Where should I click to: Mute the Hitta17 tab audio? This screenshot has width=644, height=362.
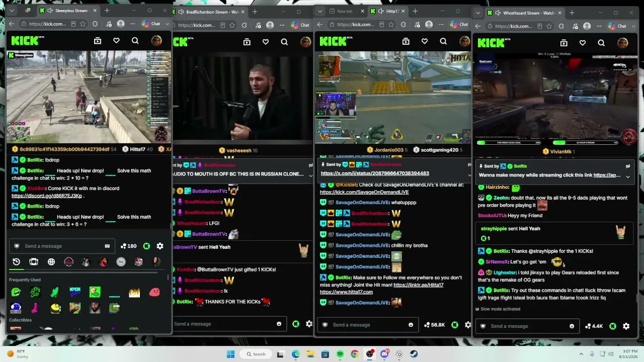pos(381,11)
